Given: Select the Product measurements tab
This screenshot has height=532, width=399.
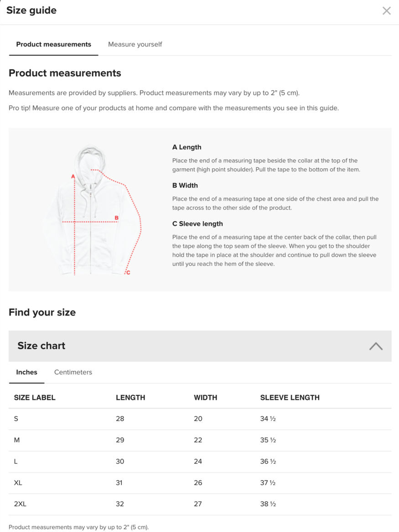Looking at the screenshot, I should click(x=54, y=44).
